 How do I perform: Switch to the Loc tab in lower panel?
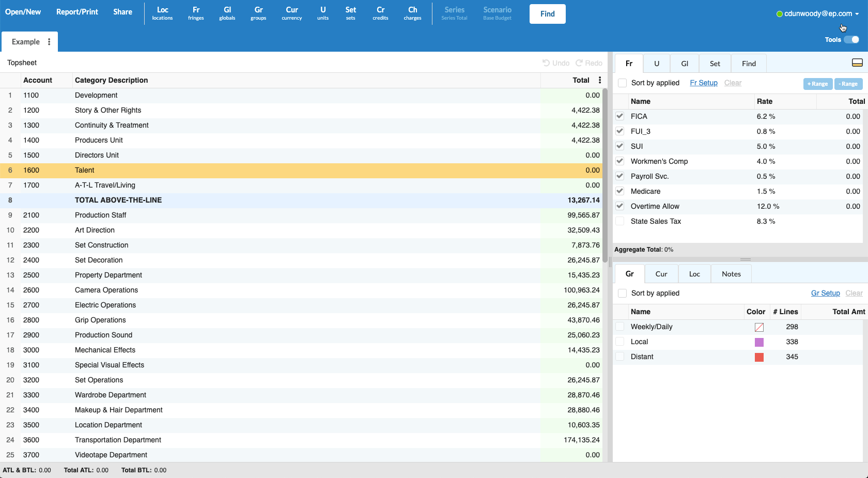pos(694,274)
